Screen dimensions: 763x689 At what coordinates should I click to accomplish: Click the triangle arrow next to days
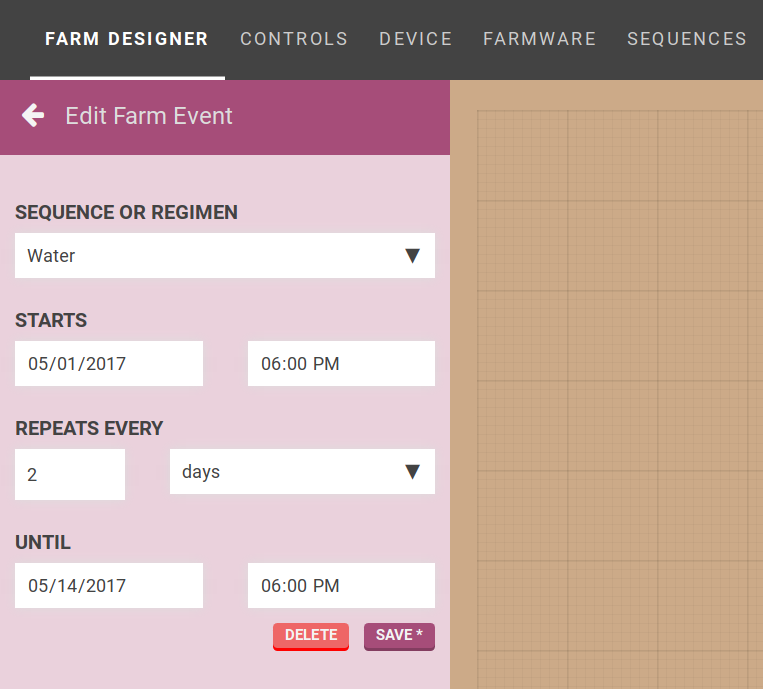point(411,472)
